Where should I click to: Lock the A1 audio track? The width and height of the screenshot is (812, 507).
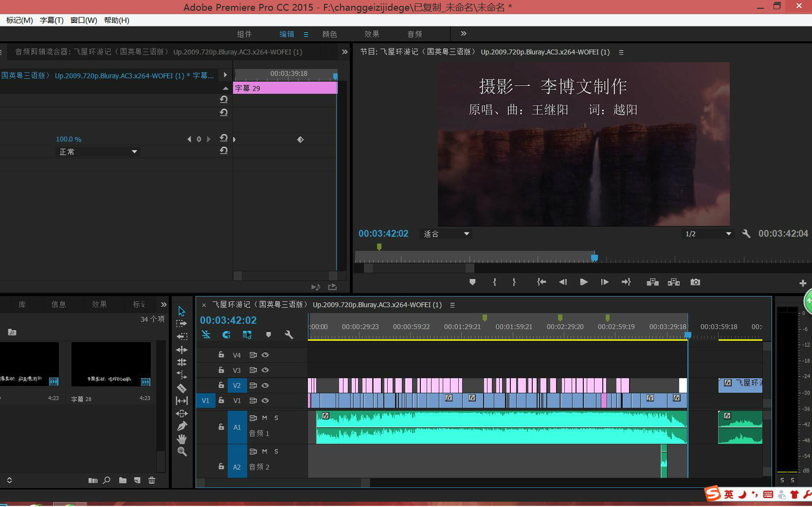click(221, 427)
